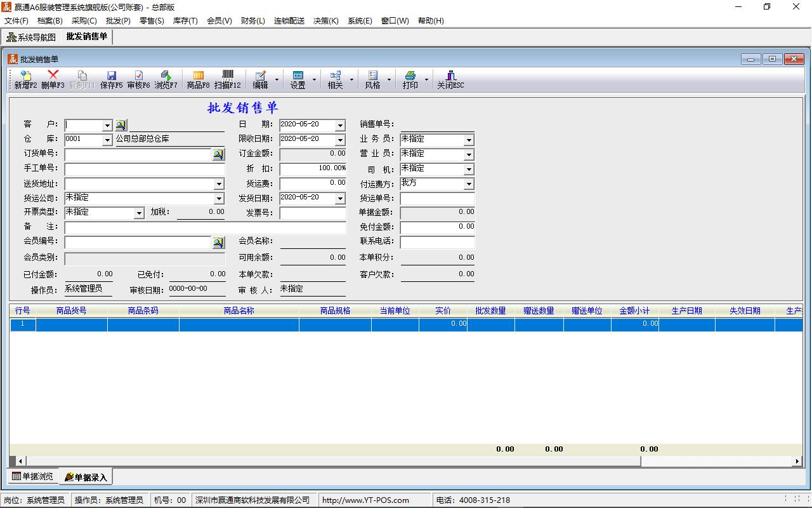Open the 付运费方 dropdown list
This screenshot has height=508, width=812.
469,184
